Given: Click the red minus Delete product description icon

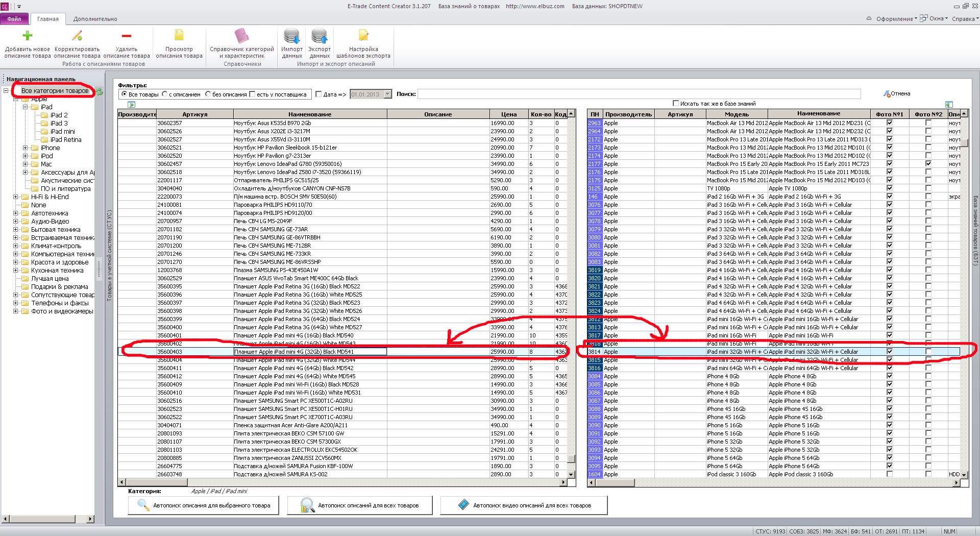Looking at the screenshot, I should tap(127, 35).
